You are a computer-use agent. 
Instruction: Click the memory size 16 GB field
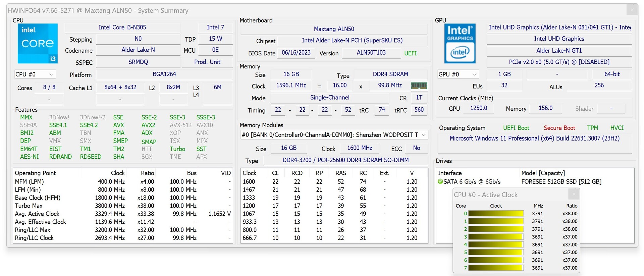click(x=291, y=74)
